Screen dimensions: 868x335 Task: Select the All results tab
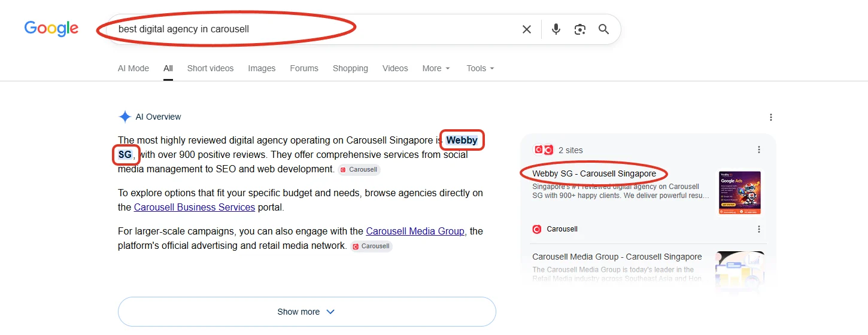168,68
